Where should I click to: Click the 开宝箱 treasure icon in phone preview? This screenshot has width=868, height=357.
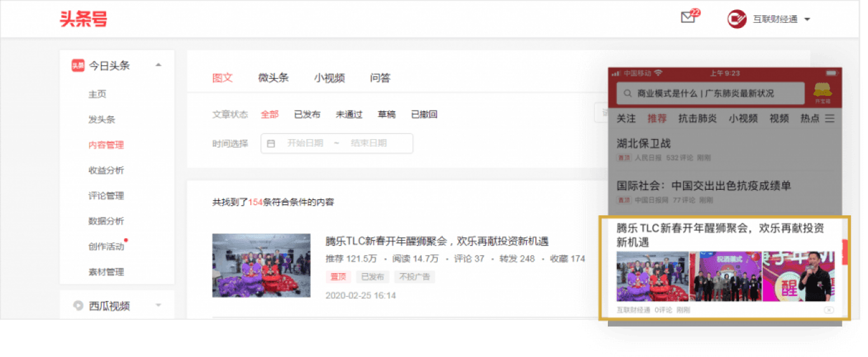(x=823, y=93)
